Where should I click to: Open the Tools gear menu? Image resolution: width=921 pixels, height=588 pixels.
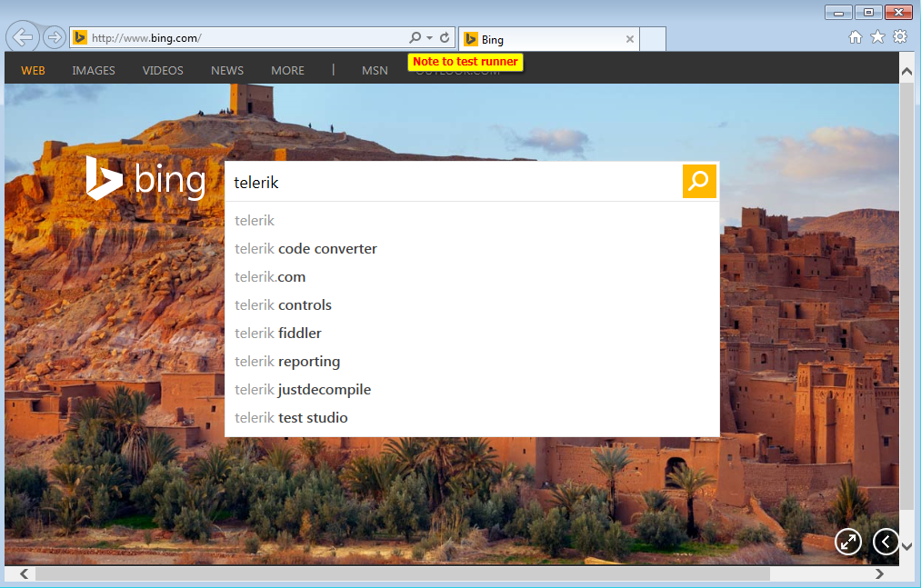click(900, 37)
